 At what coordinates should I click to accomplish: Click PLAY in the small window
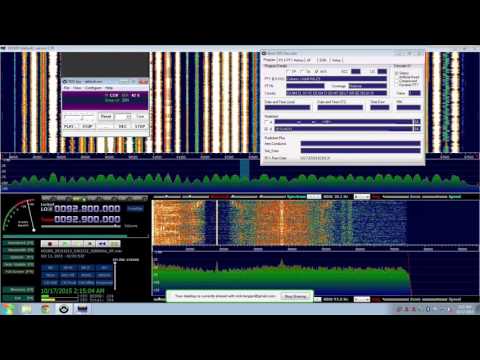pos(69,126)
